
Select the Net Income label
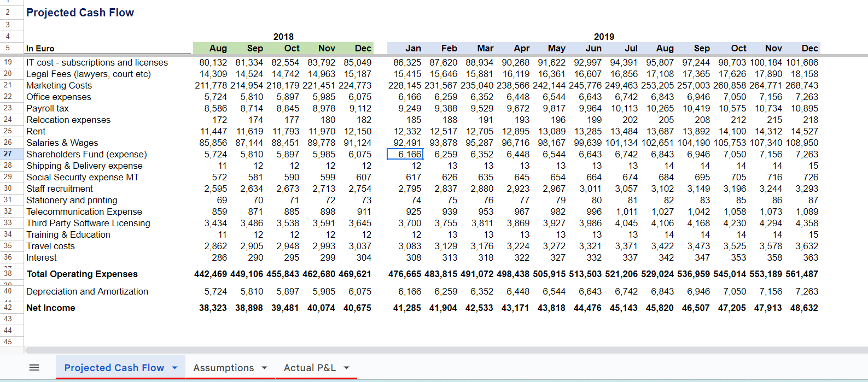pos(51,308)
